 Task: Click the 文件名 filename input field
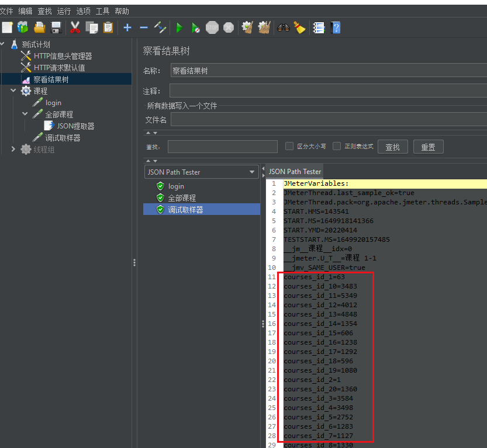click(x=329, y=119)
